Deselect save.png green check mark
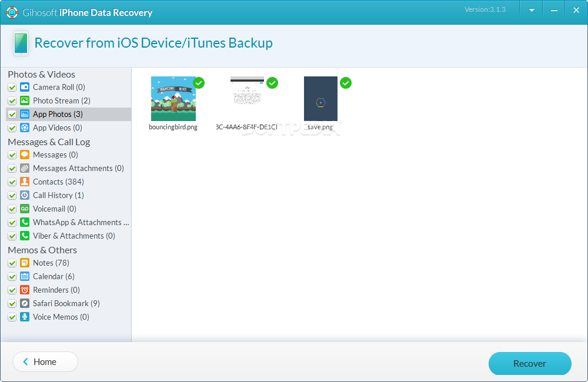The width and height of the screenshot is (588, 382). pyautogui.click(x=346, y=83)
